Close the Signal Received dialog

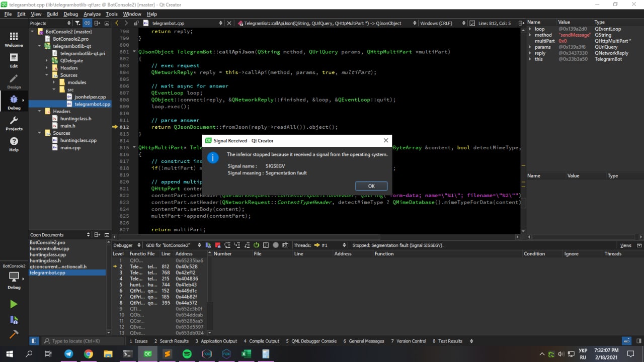tap(386, 141)
